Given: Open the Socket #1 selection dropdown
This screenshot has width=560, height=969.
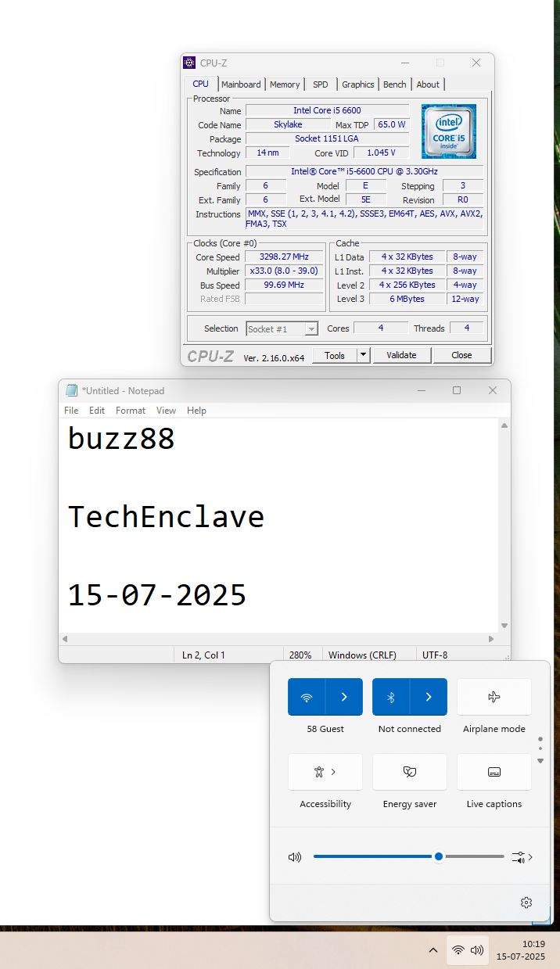Looking at the screenshot, I should tap(282, 329).
